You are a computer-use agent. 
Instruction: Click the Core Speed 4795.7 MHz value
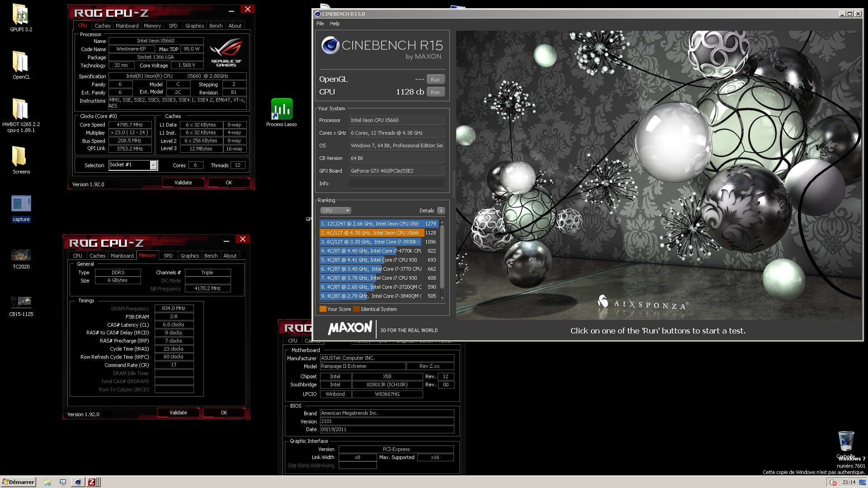(x=130, y=125)
